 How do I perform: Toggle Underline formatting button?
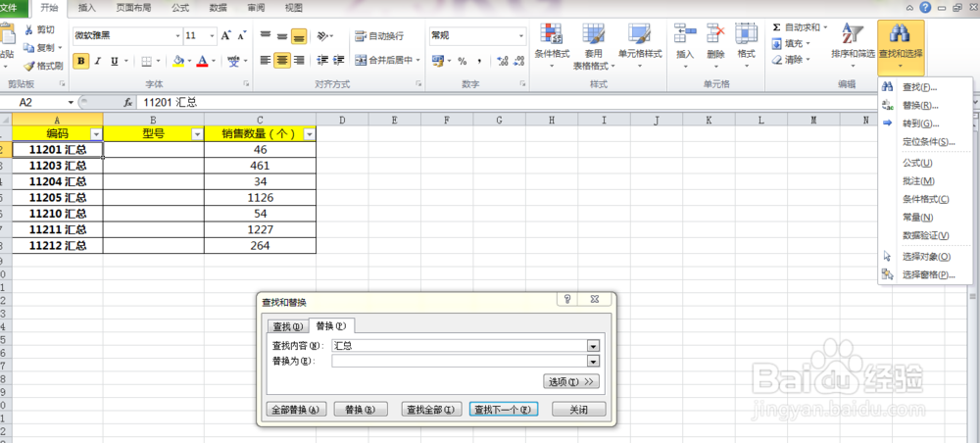point(115,61)
